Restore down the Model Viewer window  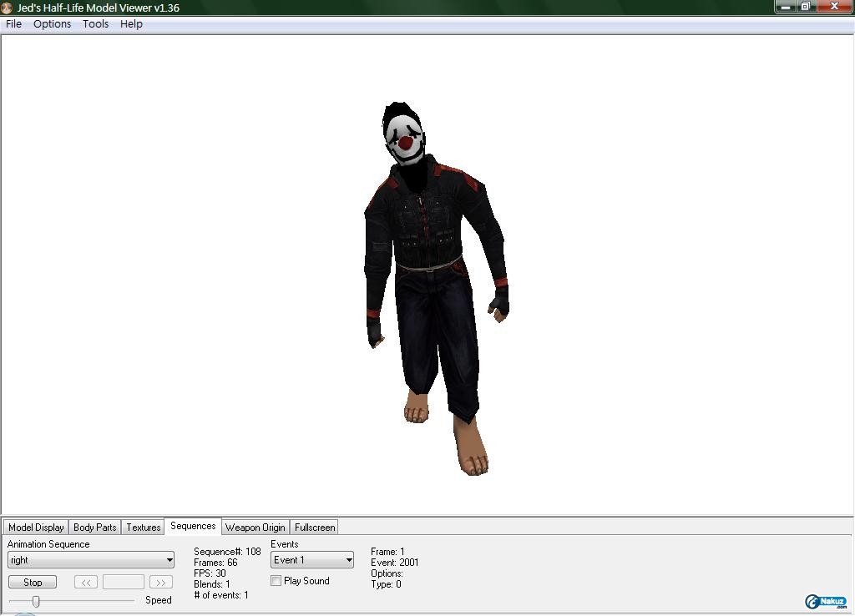click(x=806, y=7)
